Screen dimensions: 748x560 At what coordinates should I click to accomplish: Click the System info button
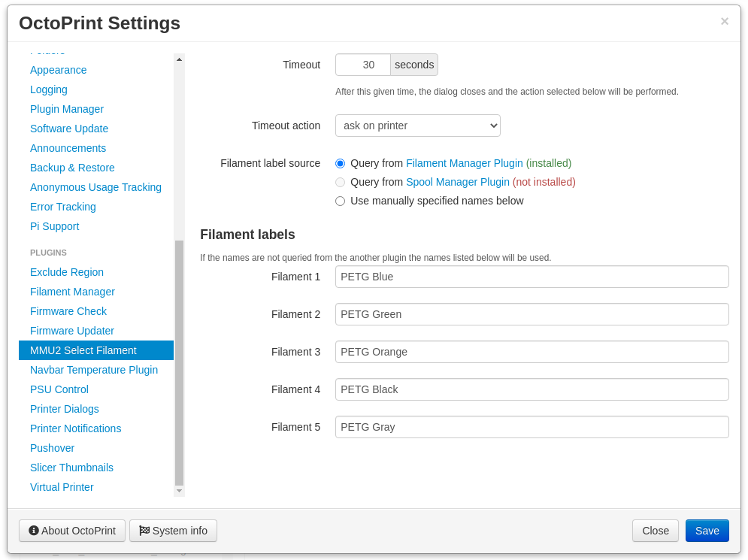173,531
